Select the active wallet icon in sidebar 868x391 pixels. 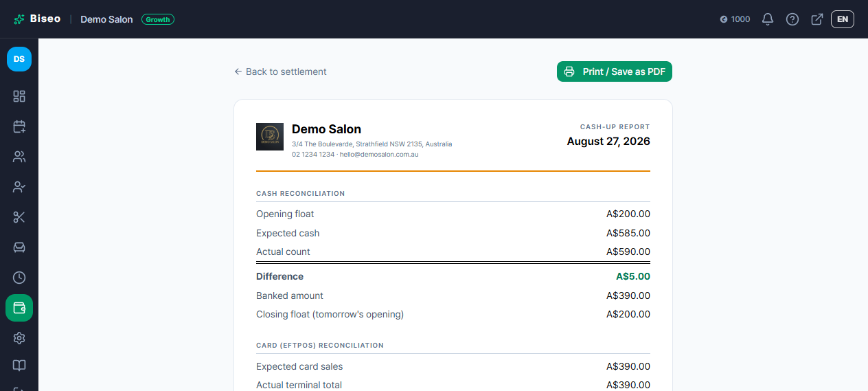(19, 308)
